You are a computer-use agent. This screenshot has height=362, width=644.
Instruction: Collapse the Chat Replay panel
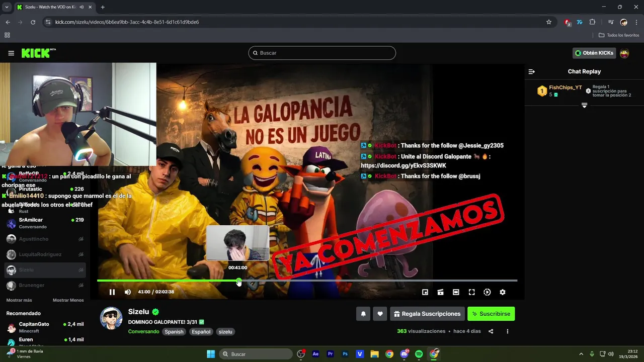coord(532,71)
